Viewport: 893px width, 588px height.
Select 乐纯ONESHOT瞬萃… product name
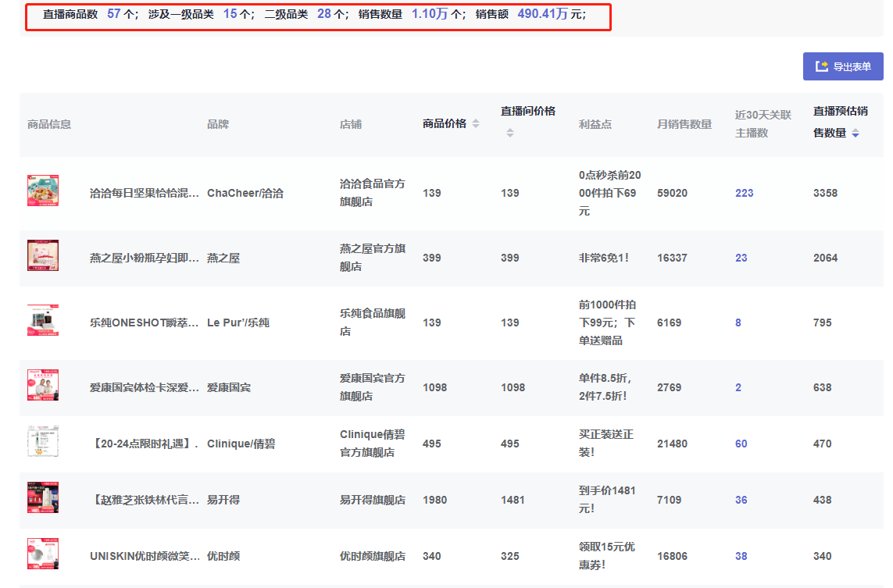(x=144, y=323)
